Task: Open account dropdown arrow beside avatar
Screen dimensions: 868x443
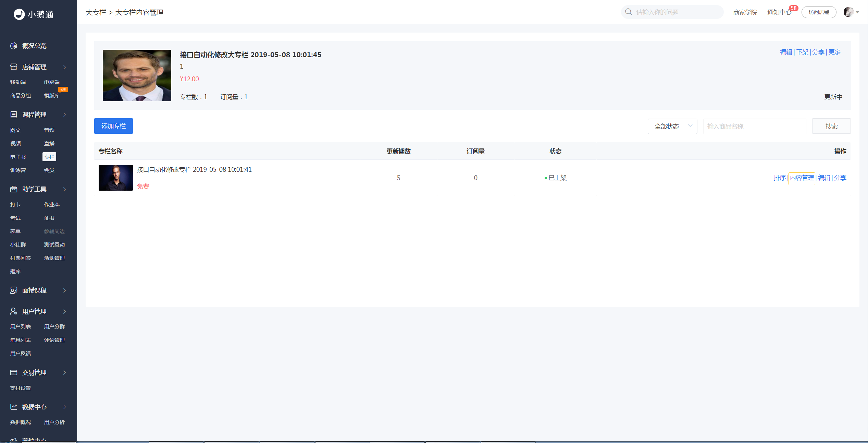Action: click(857, 12)
